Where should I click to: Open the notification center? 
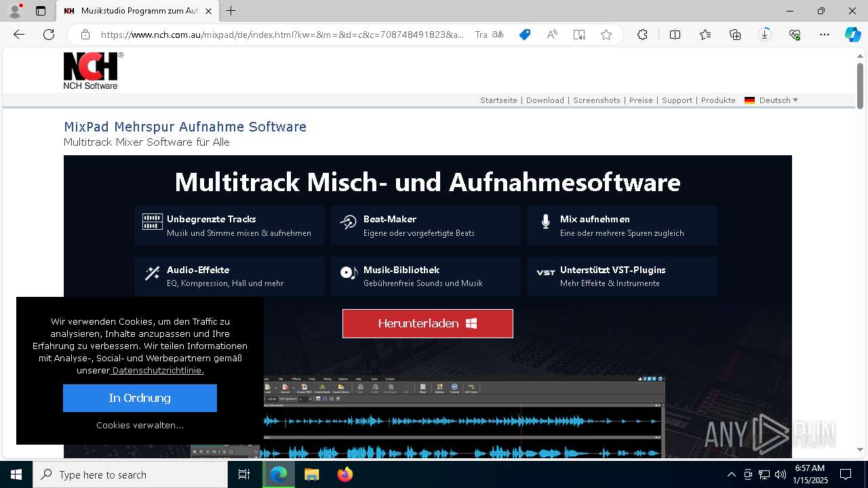point(846,474)
